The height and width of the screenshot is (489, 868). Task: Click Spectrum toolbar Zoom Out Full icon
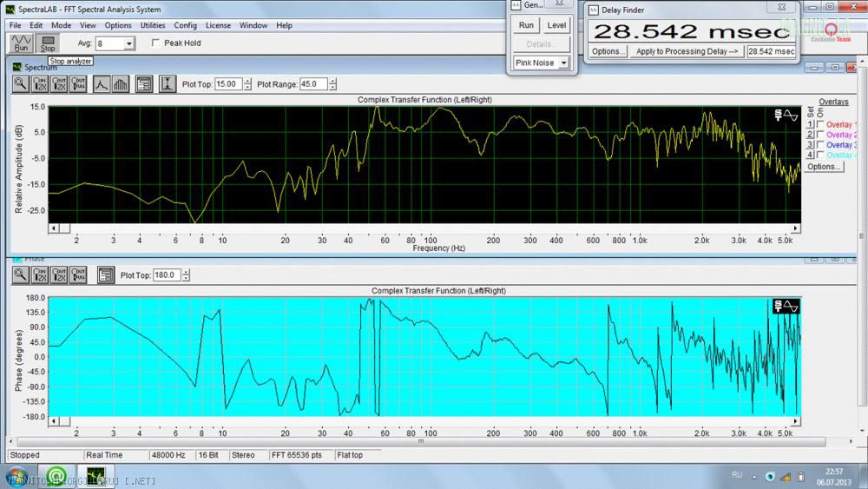(78, 84)
